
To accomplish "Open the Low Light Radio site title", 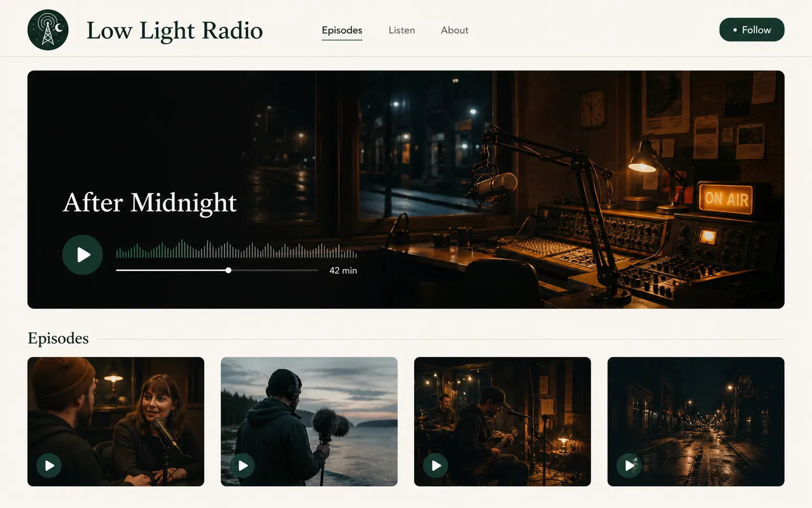I will click(174, 30).
